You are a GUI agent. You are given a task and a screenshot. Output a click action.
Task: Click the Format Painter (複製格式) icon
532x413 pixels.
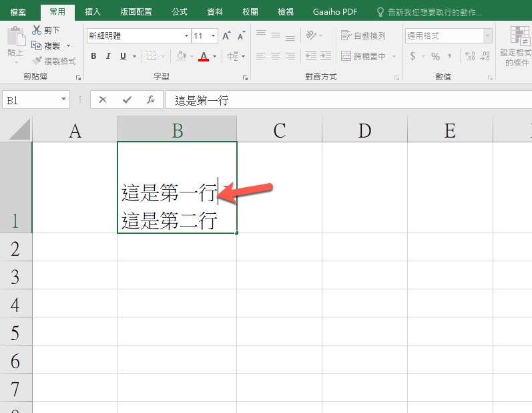click(x=36, y=61)
